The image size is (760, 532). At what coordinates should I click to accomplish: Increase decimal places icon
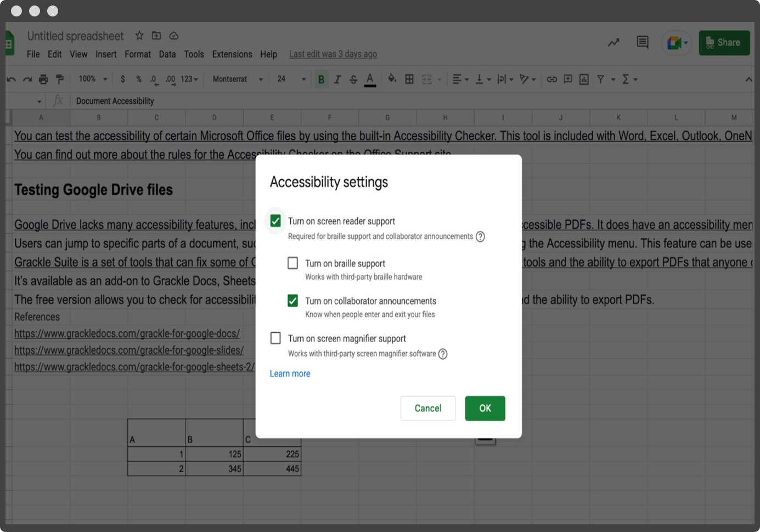point(171,80)
